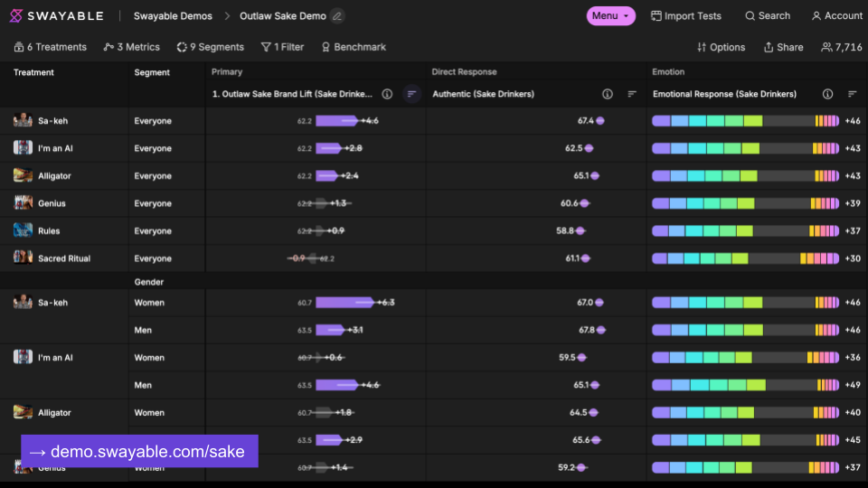The width and height of the screenshot is (868, 488).
Task: Open the 9 Segments selector
Action: coord(211,47)
